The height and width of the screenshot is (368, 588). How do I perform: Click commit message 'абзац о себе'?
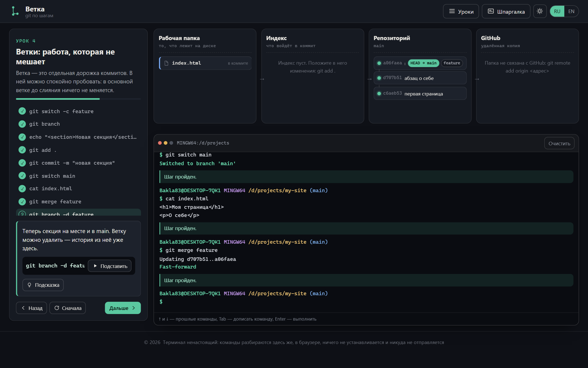coord(419,78)
